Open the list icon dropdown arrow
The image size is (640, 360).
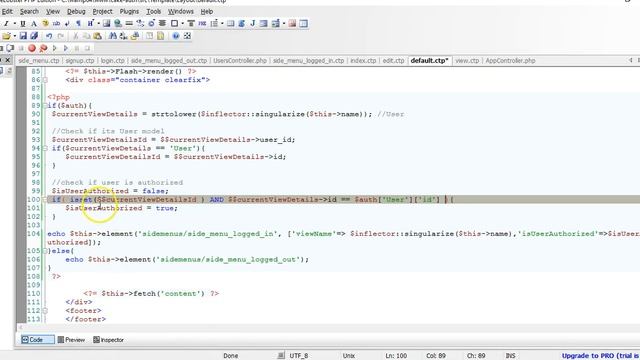[222, 24]
